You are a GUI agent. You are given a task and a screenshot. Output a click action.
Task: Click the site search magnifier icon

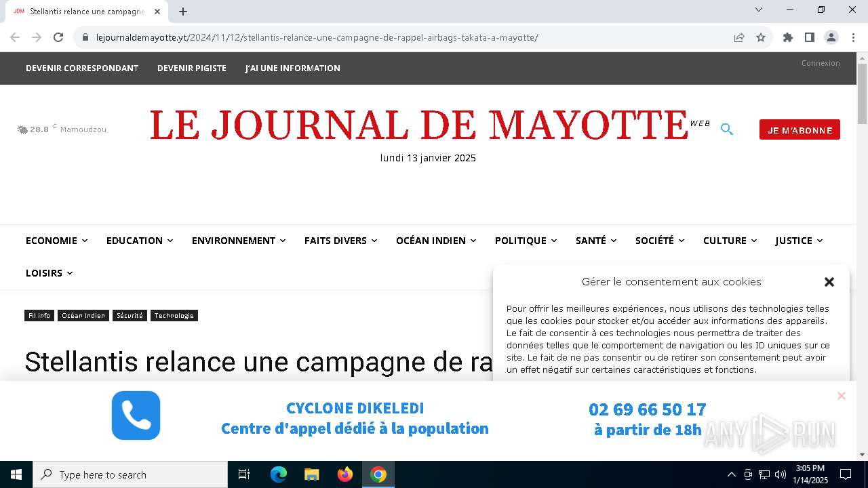(727, 129)
